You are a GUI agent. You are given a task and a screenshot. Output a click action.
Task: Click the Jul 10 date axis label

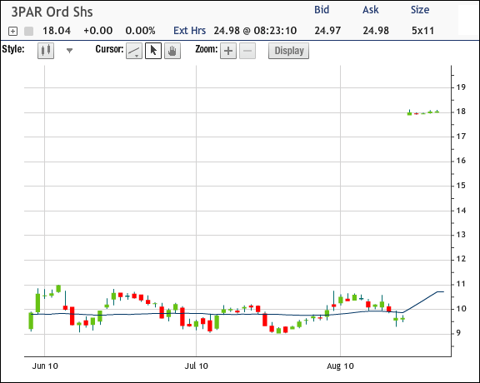pos(196,366)
